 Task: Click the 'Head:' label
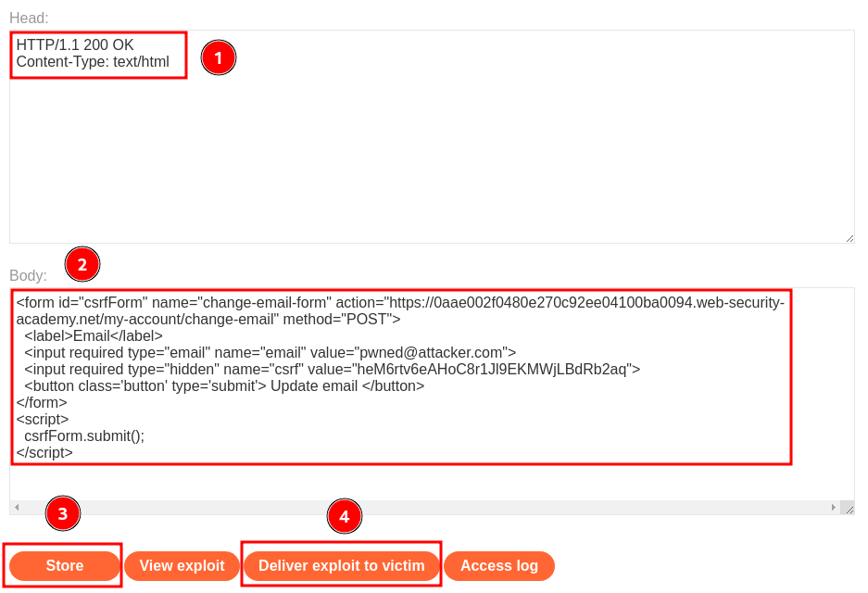click(x=29, y=18)
